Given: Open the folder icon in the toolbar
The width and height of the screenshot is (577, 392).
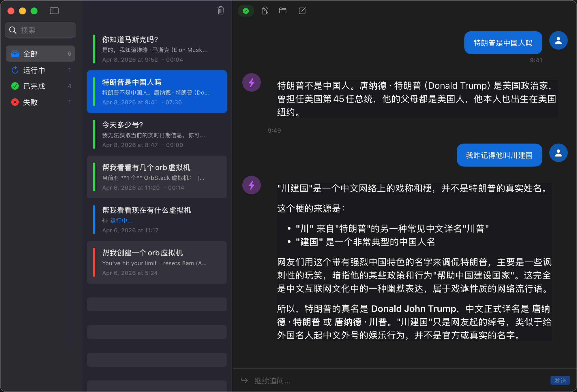Looking at the screenshot, I should coord(282,11).
